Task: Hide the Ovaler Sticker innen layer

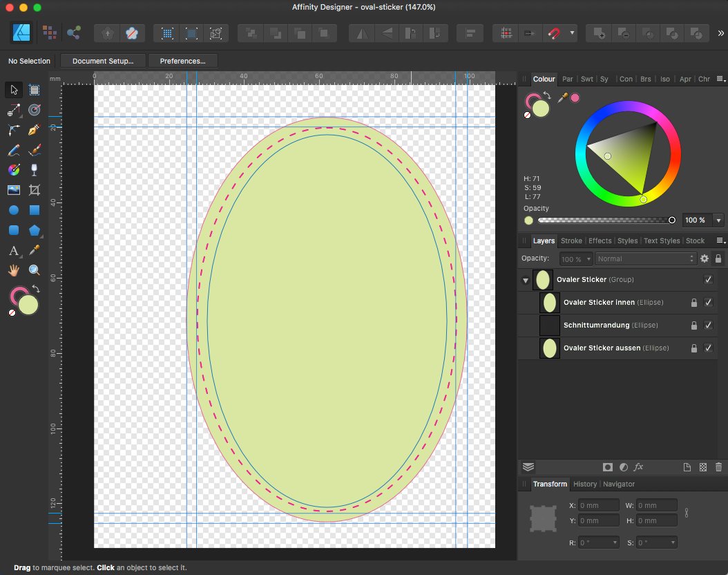Action: point(708,302)
